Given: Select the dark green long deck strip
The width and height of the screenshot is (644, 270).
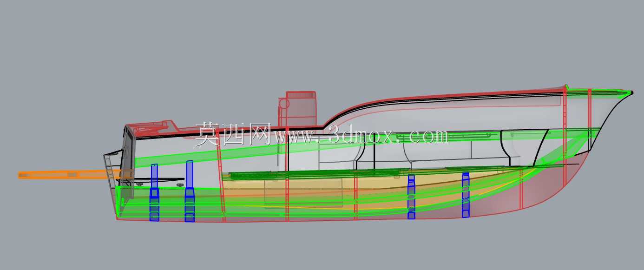Looking at the screenshot, I should [315, 175].
